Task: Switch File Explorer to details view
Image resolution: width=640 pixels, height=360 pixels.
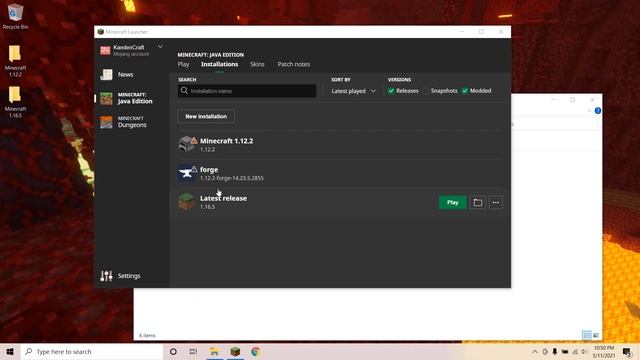Action: click(x=587, y=335)
